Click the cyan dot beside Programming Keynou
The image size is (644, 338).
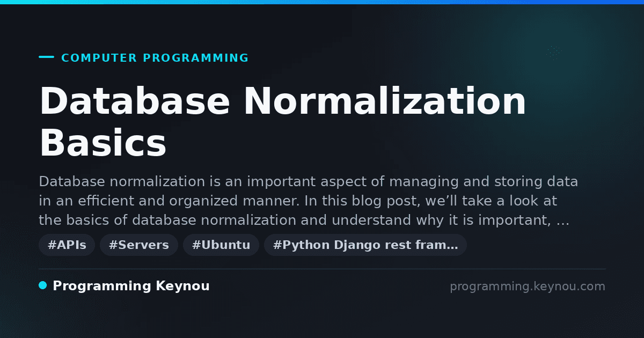tap(43, 285)
